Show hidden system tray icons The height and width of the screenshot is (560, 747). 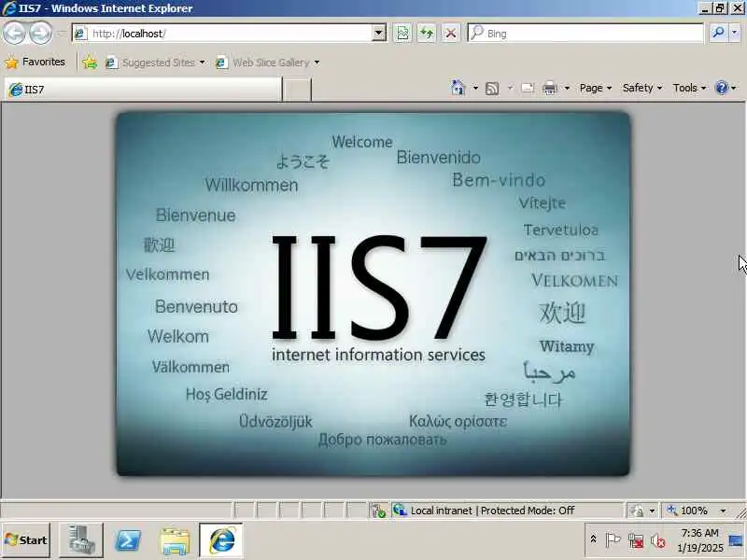[x=593, y=539]
